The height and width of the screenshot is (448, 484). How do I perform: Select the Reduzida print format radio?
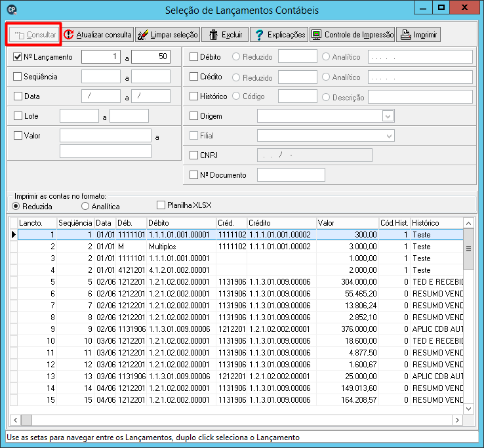pos(16,206)
